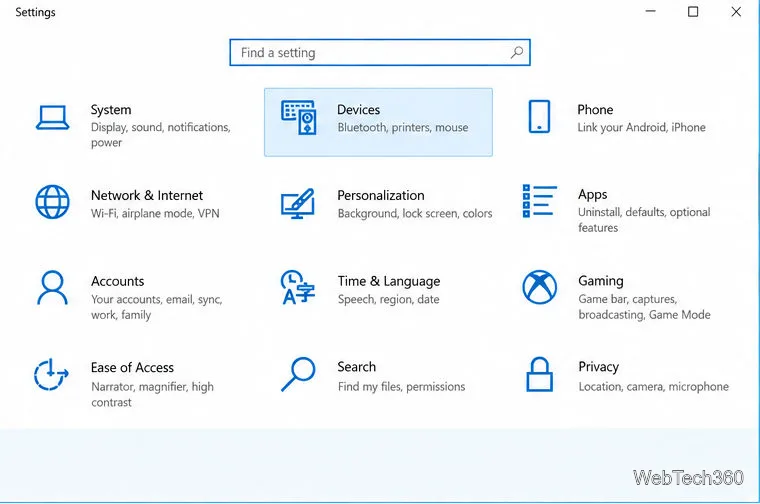Open the Gaming Xbox logo icon
The height and width of the screenshot is (504, 760).
coord(539,287)
